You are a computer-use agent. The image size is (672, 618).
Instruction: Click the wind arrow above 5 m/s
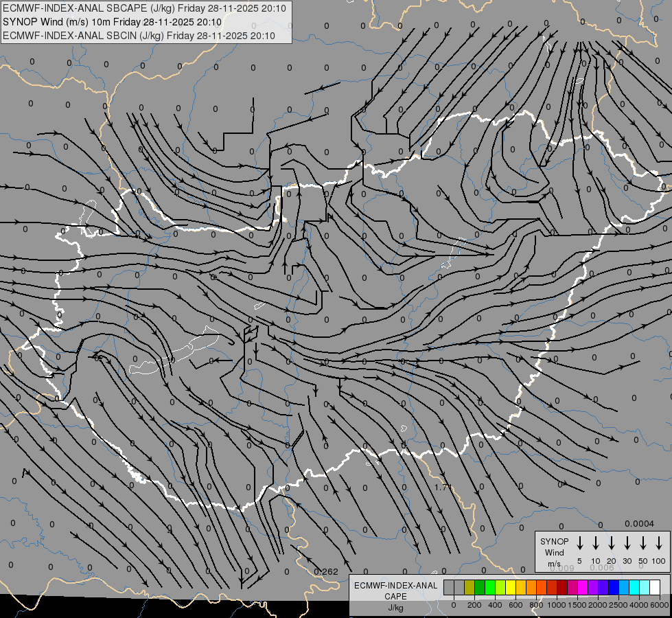tap(579, 543)
